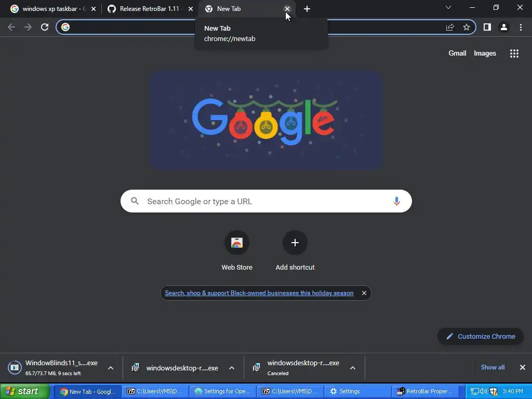
Task: Switch to New Tab - Google taskbar button
Action: tap(87, 392)
